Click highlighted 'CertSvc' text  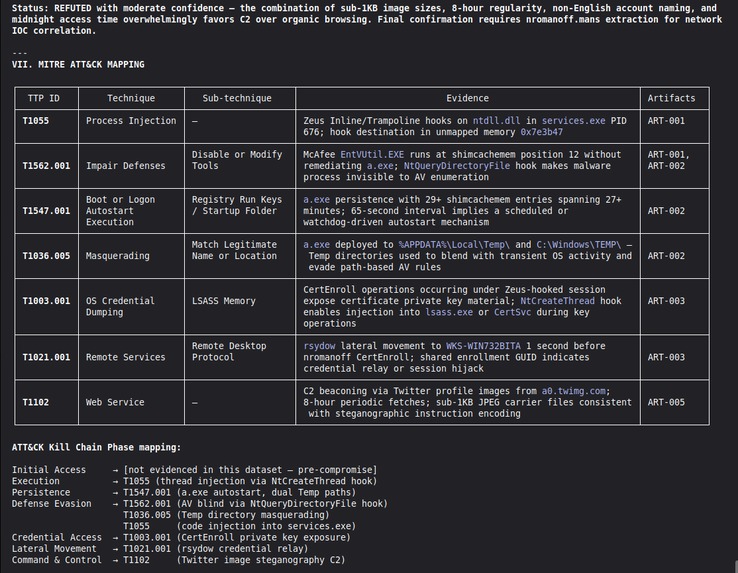pos(512,312)
